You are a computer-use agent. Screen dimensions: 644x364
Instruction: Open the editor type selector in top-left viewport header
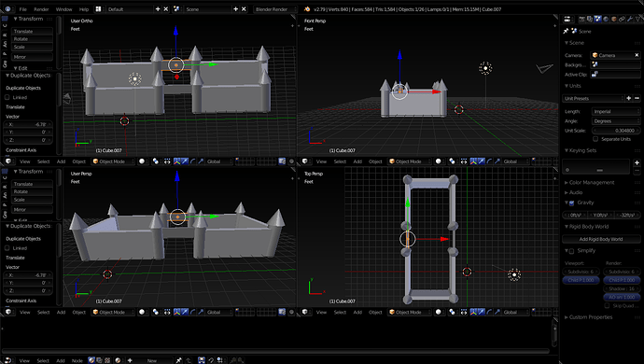pos(7,161)
